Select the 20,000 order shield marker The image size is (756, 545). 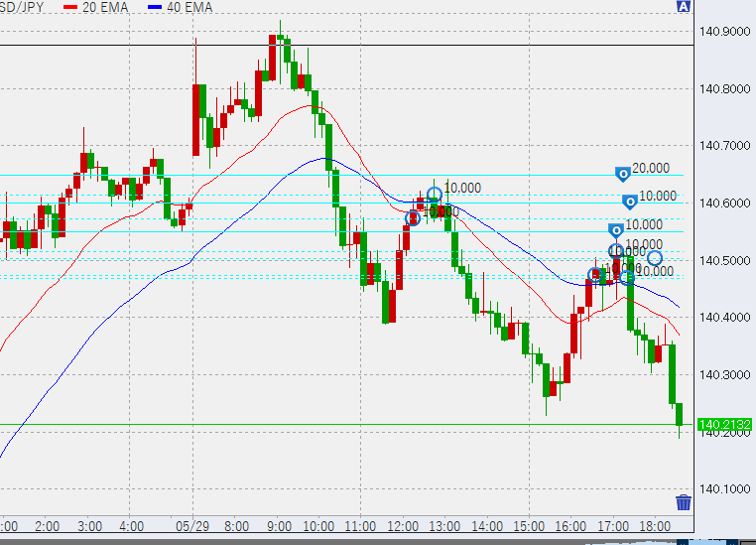(623, 174)
